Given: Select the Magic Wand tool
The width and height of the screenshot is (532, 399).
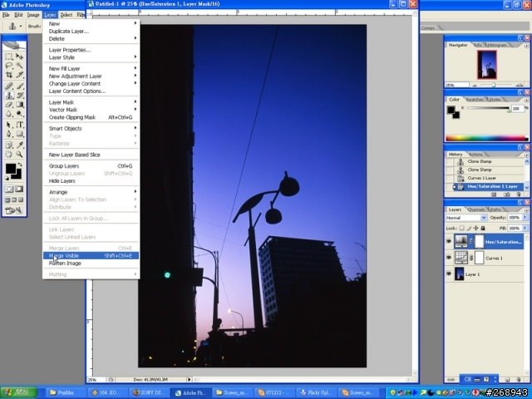Looking at the screenshot, I should [x=20, y=66].
